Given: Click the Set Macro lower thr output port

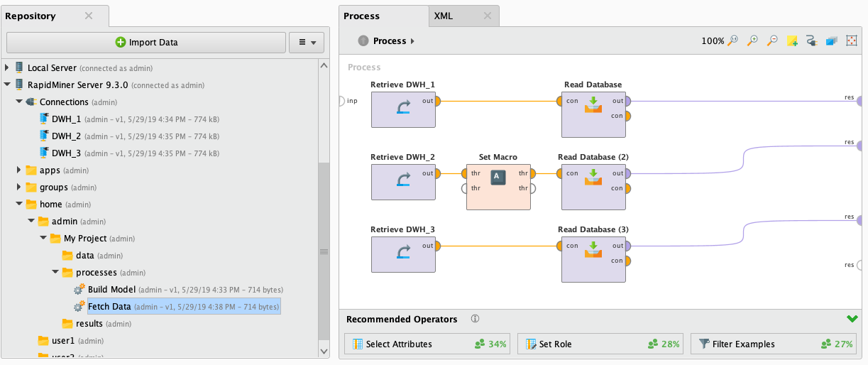Looking at the screenshot, I should pyautogui.click(x=534, y=188).
